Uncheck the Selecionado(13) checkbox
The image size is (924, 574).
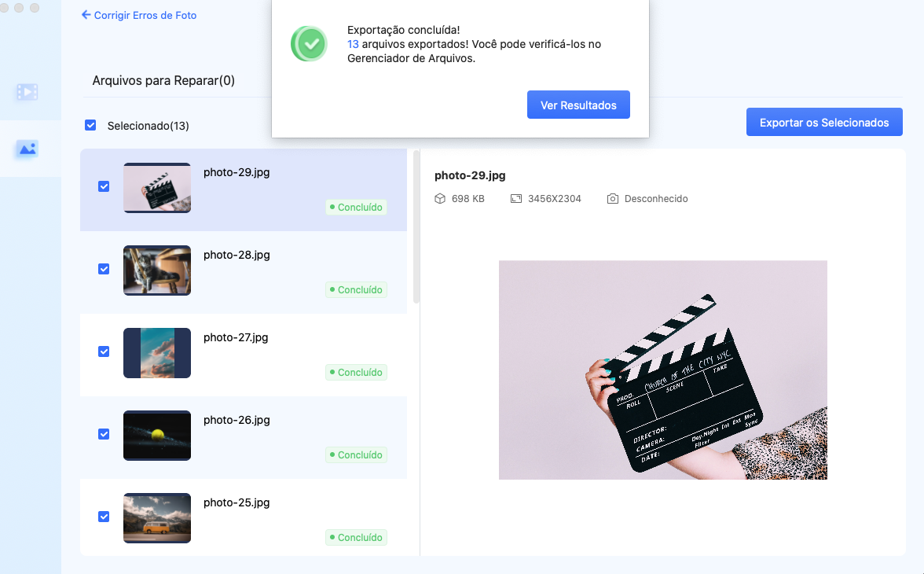pos(90,124)
